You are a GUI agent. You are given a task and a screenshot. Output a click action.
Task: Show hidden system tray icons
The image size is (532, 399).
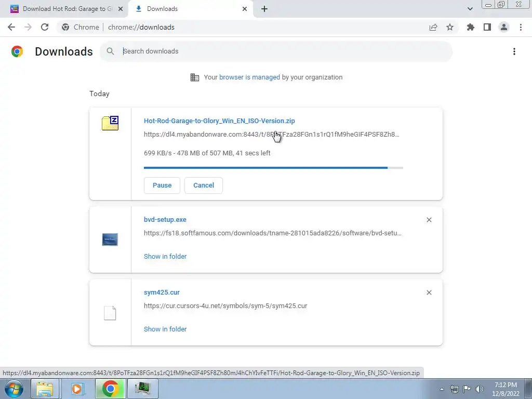click(442, 389)
